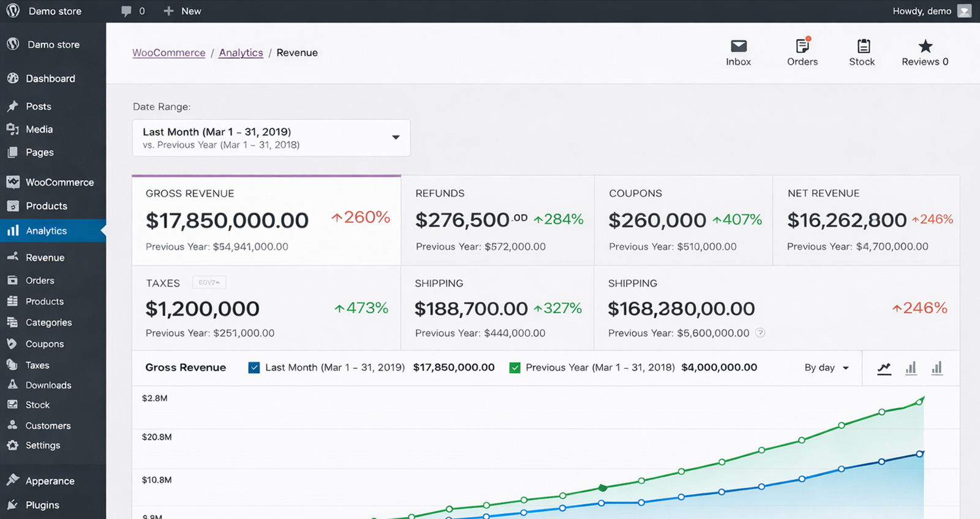This screenshot has height=519, width=980.
Task: Switch to first bar chart icon
Action: (x=911, y=368)
